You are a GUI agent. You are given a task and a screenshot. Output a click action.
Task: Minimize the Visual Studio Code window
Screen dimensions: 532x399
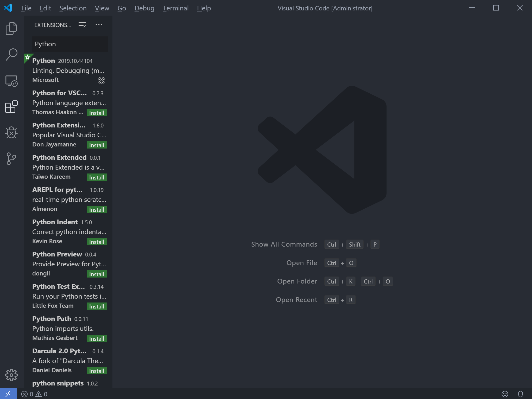(472, 8)
